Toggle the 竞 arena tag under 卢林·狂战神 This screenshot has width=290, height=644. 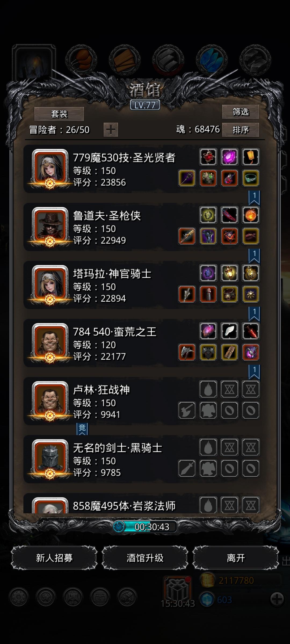pos(82,429)
